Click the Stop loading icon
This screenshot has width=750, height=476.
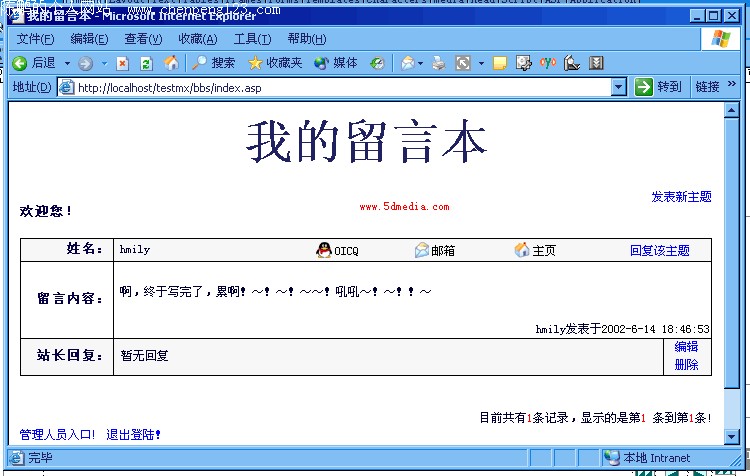[x=122, y=63]
